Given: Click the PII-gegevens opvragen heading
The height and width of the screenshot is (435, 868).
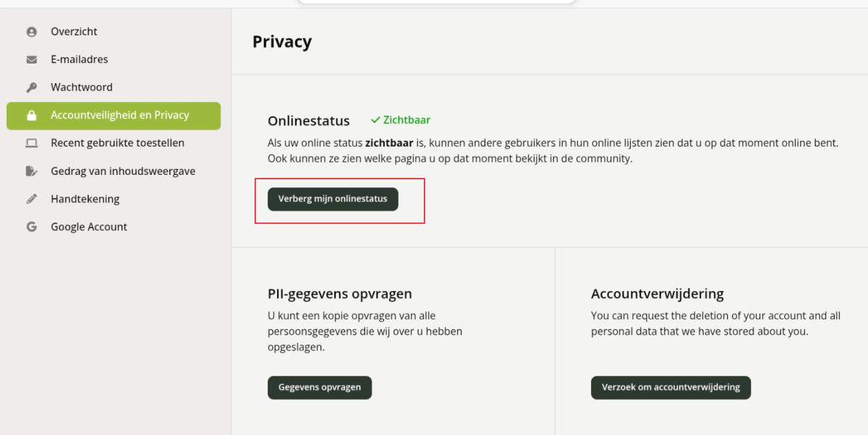Looking at the screenshot, I should point(340,294).
